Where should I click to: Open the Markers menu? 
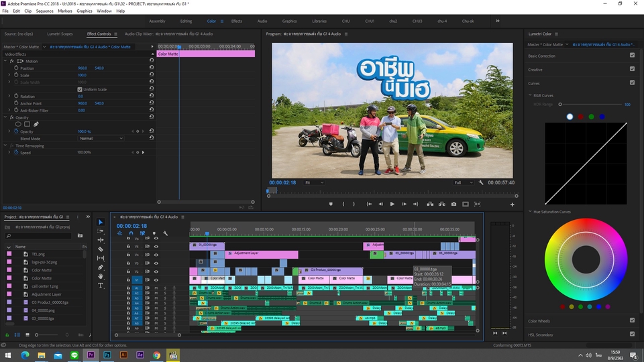65,11
